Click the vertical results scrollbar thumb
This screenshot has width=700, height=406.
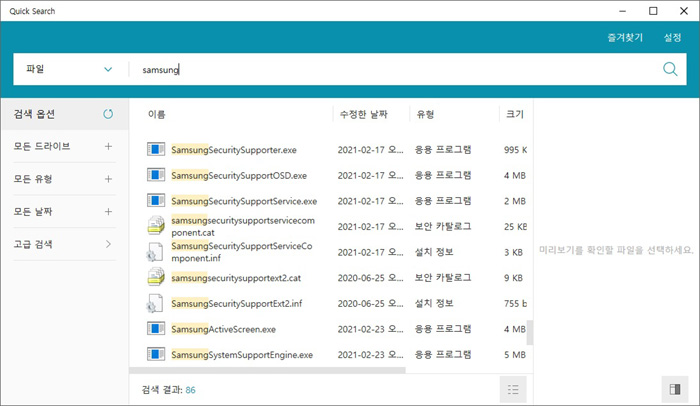[x=529, y=332]
